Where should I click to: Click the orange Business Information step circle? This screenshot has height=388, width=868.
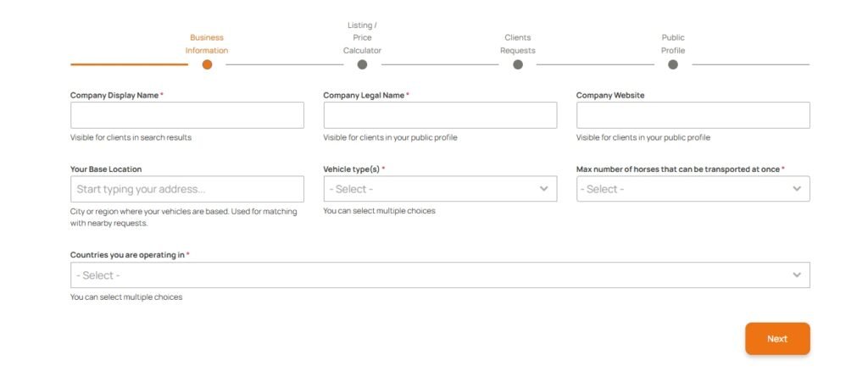207,64
